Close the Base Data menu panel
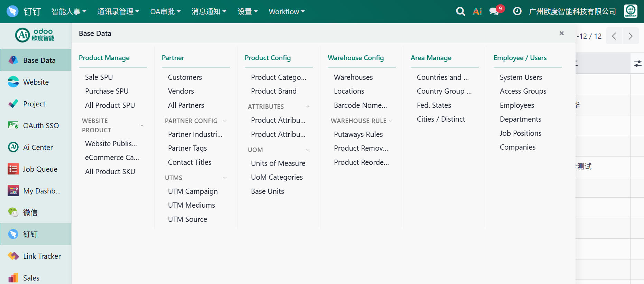This screenshot has width=644, height=284. pos(562,33)
